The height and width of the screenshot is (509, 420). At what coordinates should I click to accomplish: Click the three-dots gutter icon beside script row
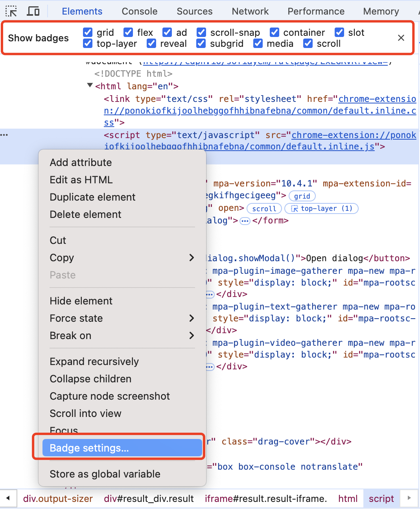(x=4, y=135)
